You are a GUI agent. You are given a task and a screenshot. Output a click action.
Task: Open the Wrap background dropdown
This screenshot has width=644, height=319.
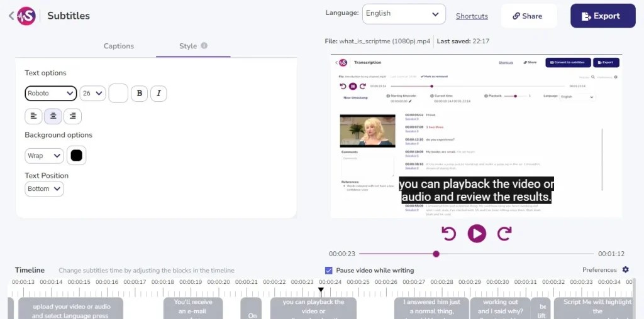[x=45, y=156]
